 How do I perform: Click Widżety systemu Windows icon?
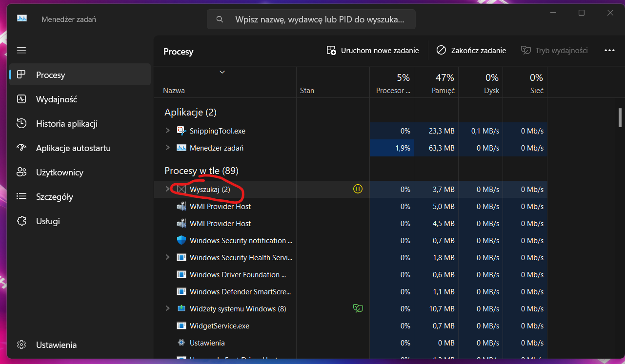(181, 308)
